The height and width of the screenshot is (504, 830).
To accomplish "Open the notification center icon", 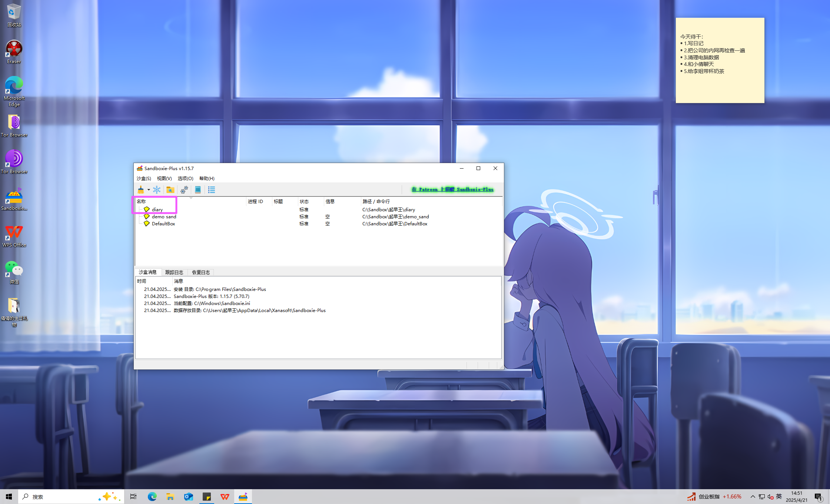I will tap(819, 497).
